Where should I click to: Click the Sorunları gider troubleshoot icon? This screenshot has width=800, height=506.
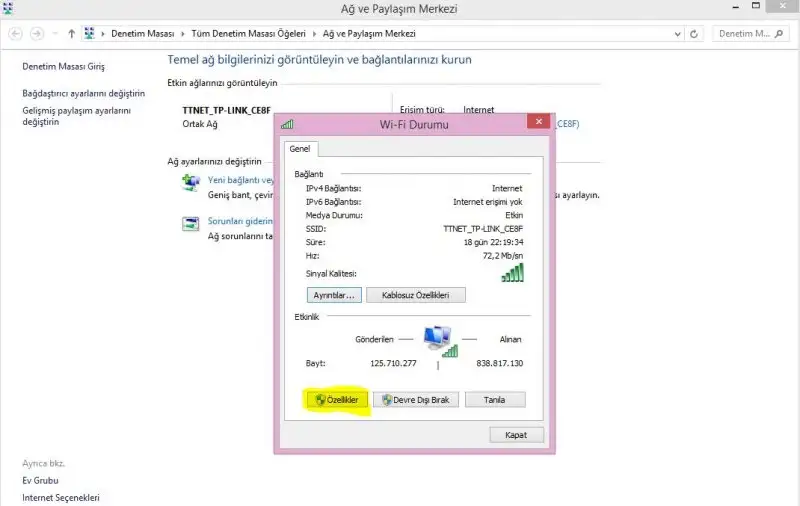point(190,223)
